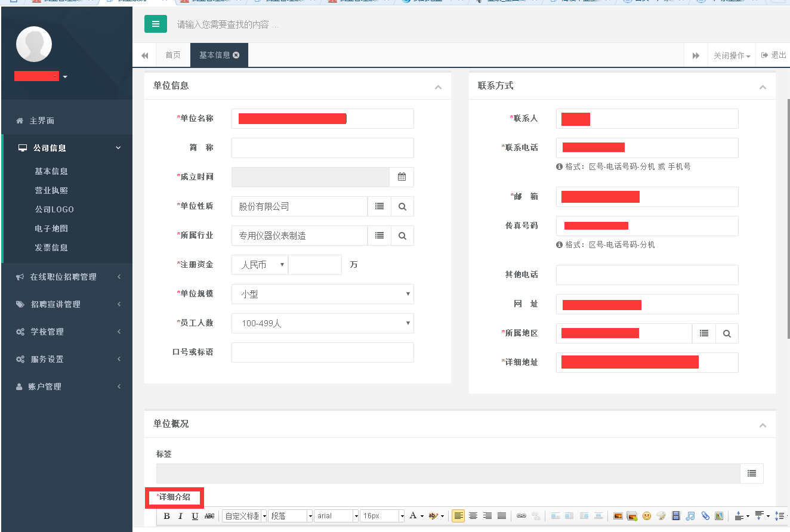Collapse the 联系方式 panel
Image resolution: width=790 pixels, height=532 pixels.
tap(763, 87)
